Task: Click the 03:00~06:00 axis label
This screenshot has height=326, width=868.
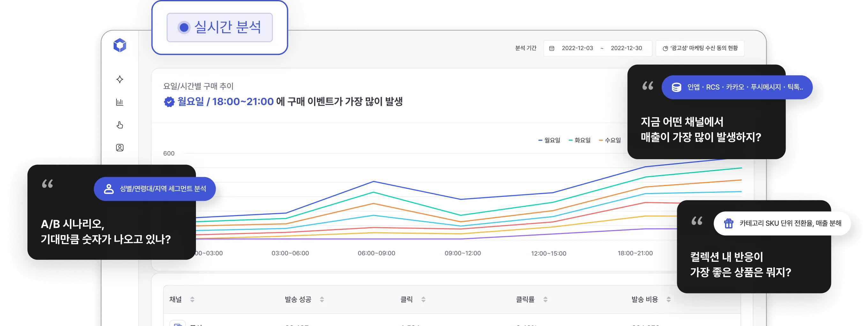Action: point(290,253)
